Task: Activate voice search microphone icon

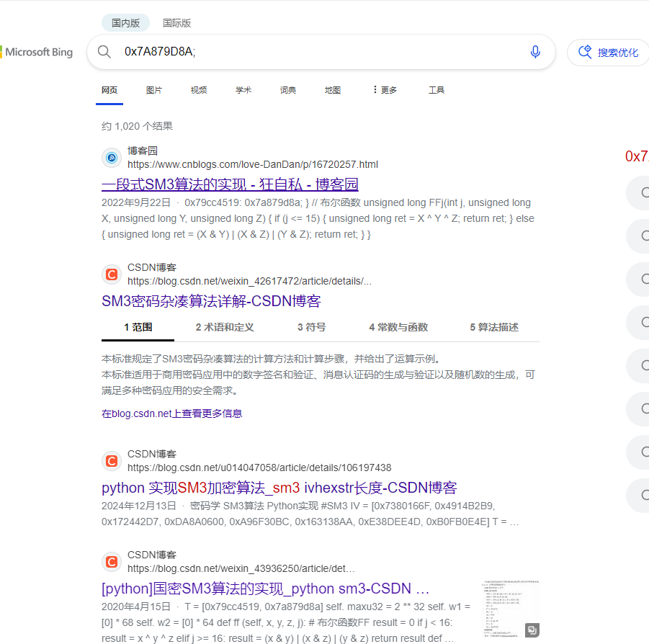Action: (535, 52)
